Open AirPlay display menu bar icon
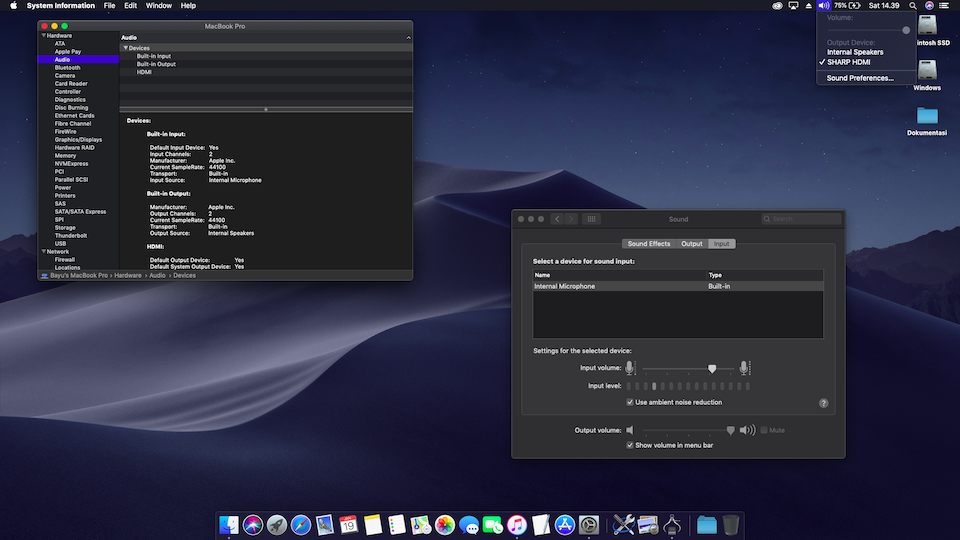Viewport: 960px width, 540px height. tap(793, 6)
